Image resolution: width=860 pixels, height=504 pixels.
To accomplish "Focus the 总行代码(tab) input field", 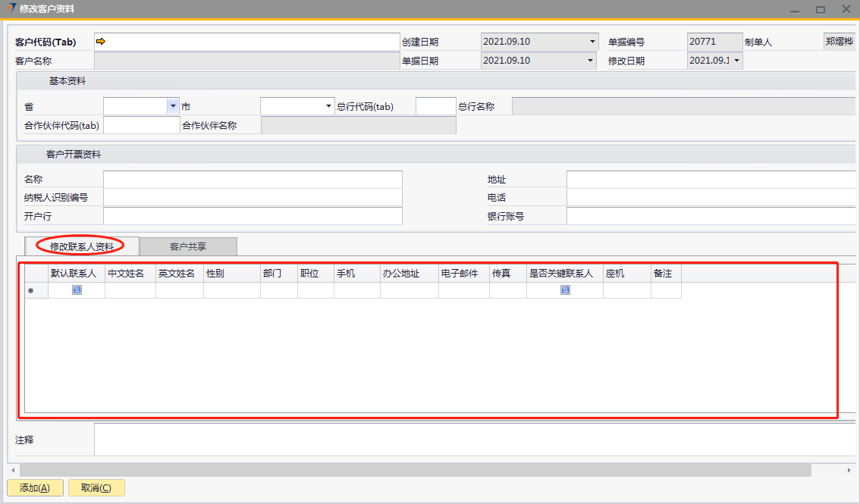I will 435,107.
